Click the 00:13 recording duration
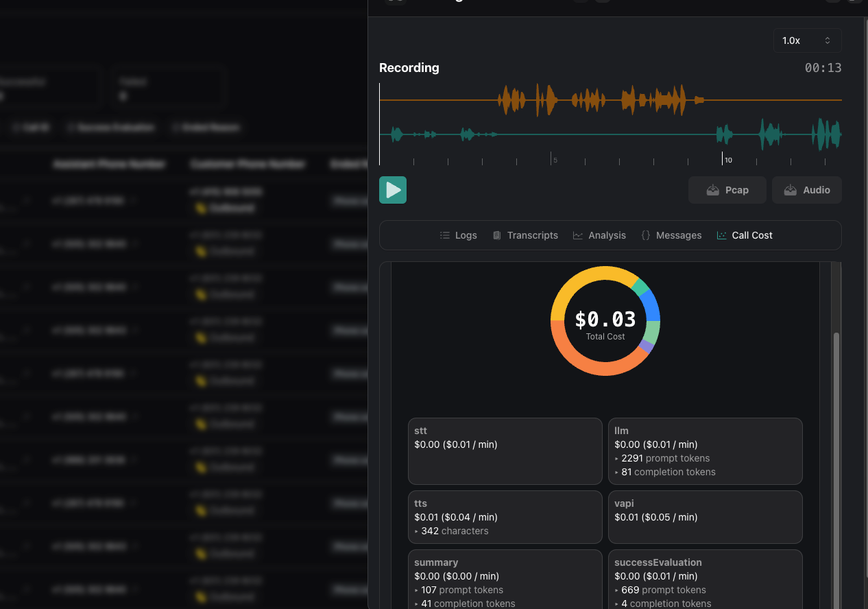 pyautogui.click(x=823, y=68)
